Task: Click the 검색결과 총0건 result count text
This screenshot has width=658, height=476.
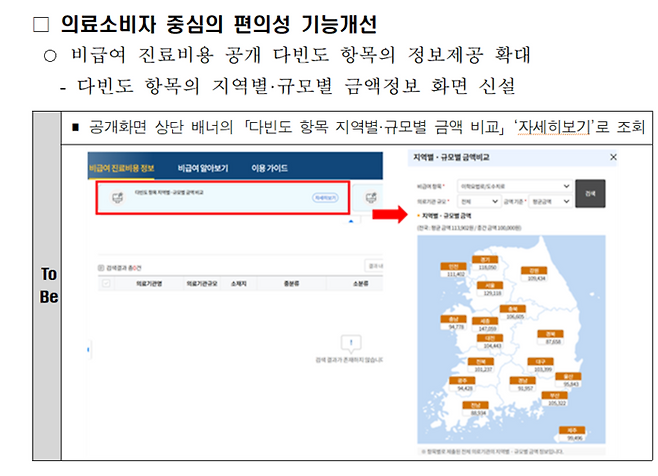Action: pyautogui.click(x=124, y=268)
